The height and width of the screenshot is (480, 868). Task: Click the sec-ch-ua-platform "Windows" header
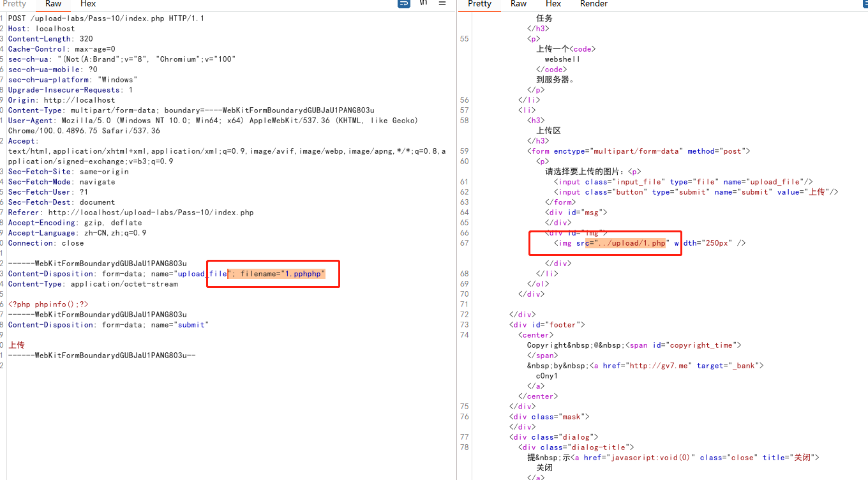click(x=73, y=80)
